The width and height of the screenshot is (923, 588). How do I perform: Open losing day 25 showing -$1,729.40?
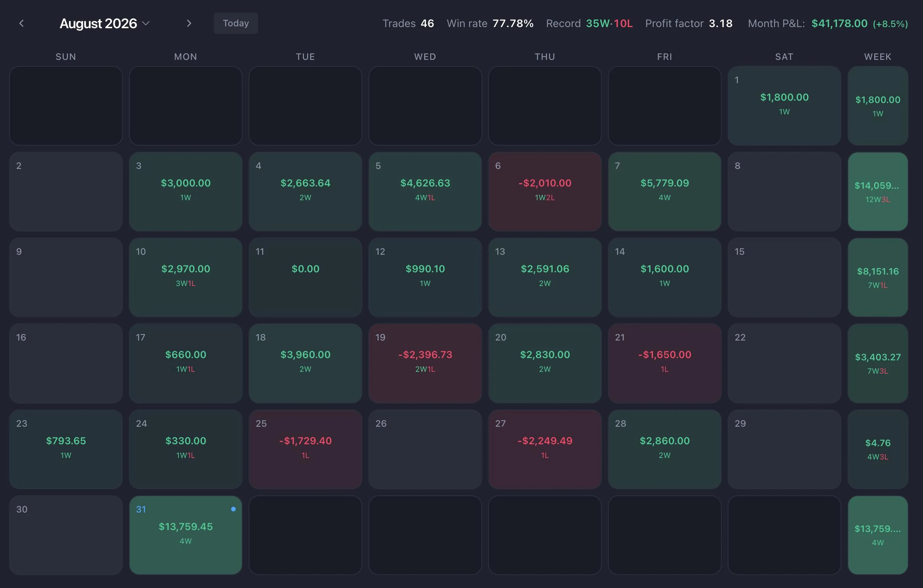click(306, 449)
